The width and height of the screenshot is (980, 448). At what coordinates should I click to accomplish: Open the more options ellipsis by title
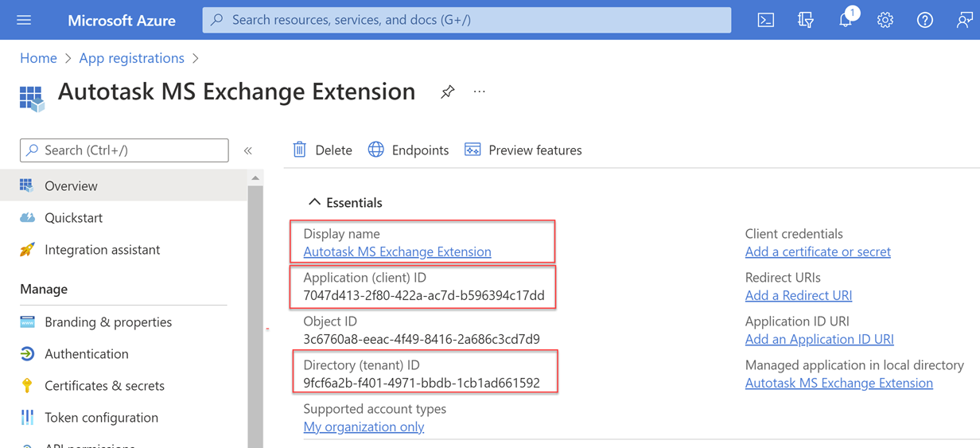(479, 92)
